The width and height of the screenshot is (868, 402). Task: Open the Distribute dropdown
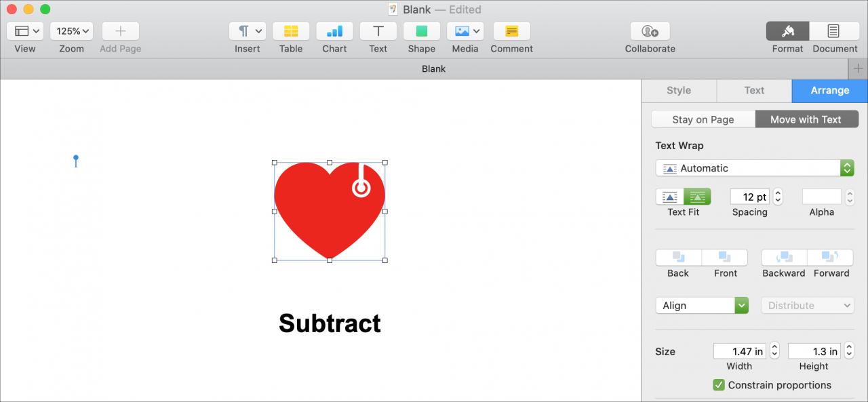pos(808,306)
